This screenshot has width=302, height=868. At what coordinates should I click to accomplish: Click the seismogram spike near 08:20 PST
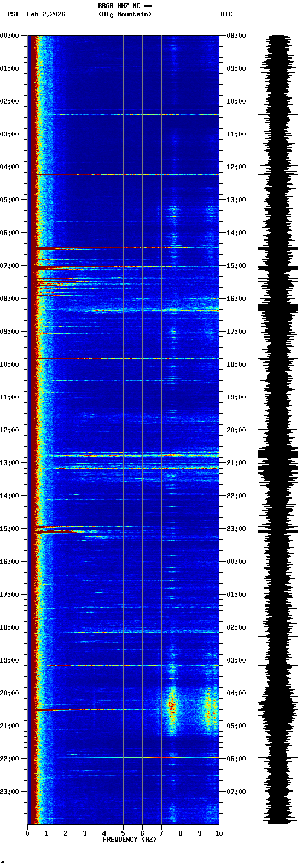point(278,308)
